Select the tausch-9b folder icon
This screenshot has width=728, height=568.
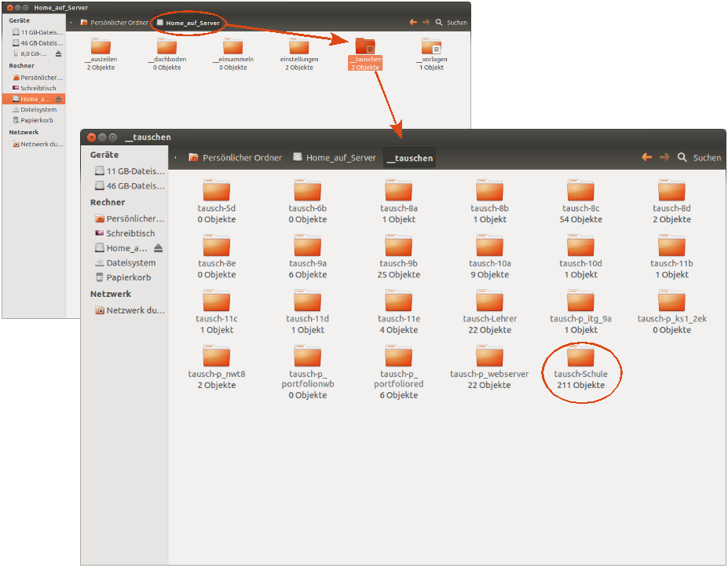398,247
